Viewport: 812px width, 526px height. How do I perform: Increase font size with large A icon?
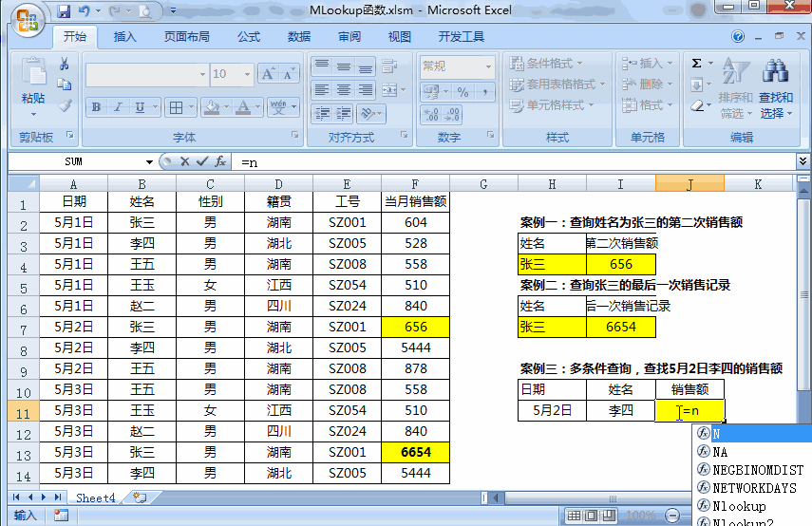point(268,74)
